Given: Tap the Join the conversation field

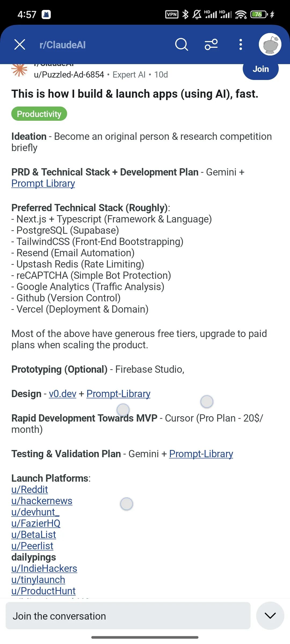Looking at the screenshot, I should pyautogui.click(x=128, y=616).
